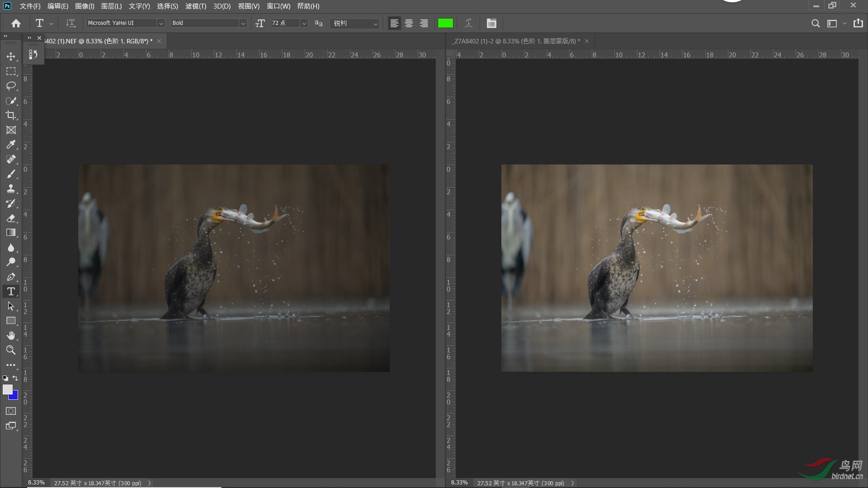Viewport: 868px width, 488px height.
Task: Toggle text orientation button
Action: point(71,23)
